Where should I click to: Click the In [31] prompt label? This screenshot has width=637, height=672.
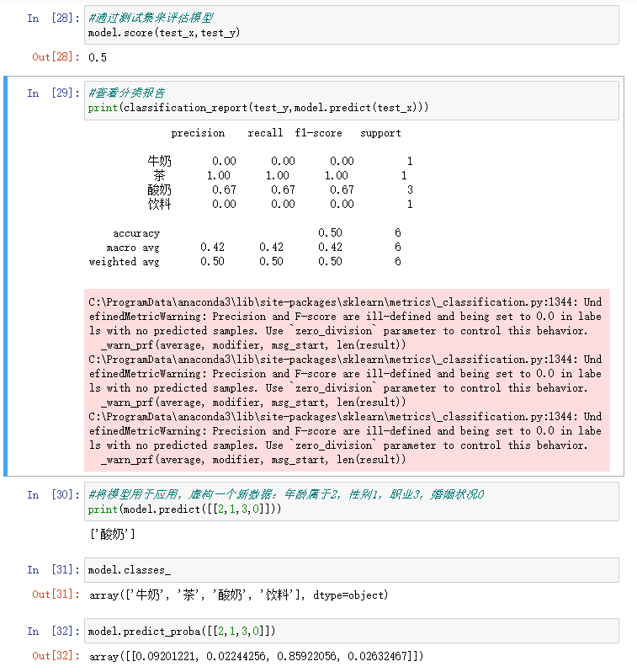(53, 569)
